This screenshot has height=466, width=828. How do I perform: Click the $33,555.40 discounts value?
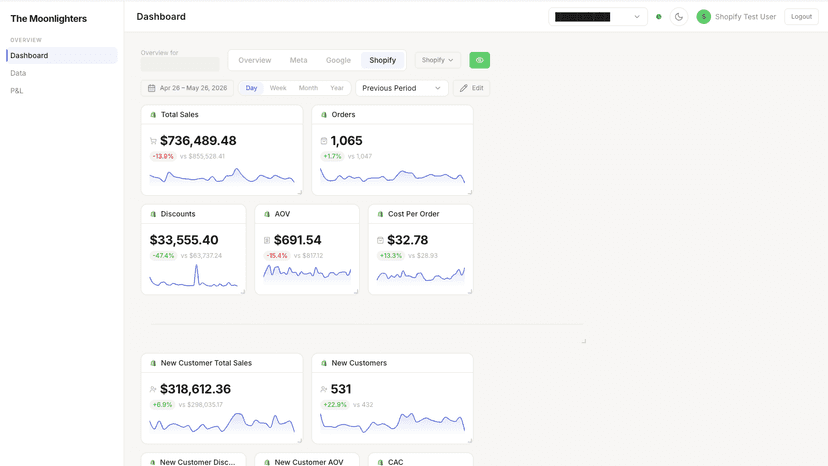[x=184, y=240]
